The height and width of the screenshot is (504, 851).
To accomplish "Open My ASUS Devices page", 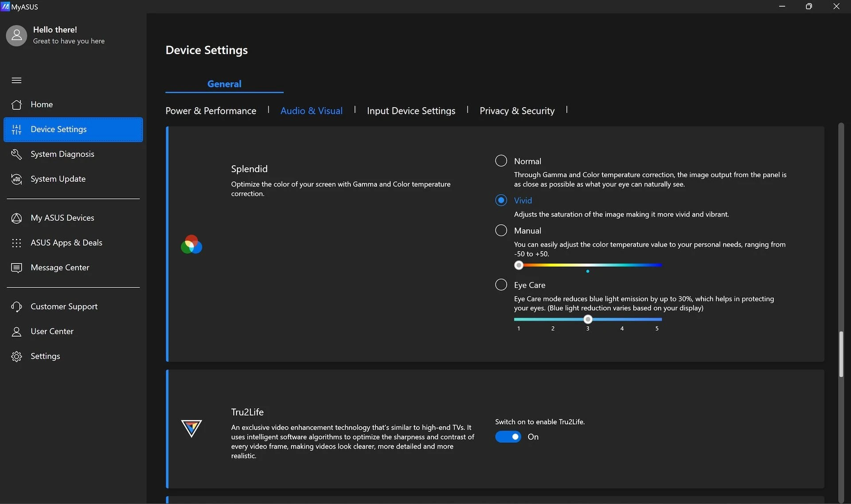I will tap(73, 218).
